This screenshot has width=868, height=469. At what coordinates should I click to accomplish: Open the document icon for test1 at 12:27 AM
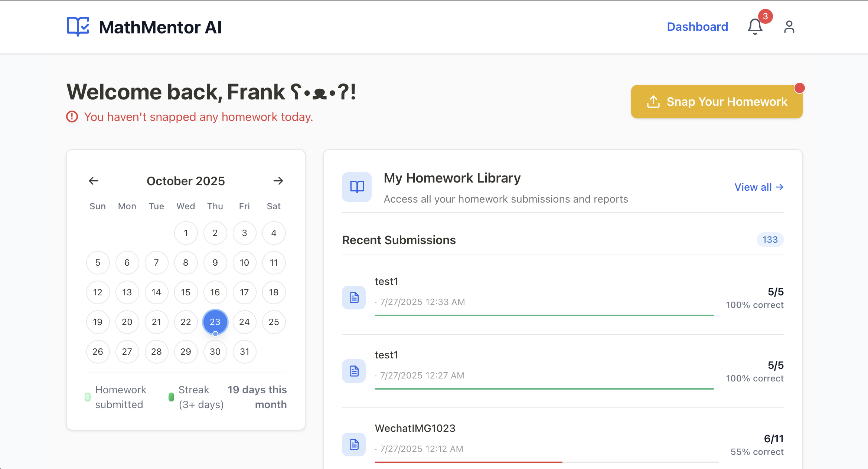pos(353,371)
